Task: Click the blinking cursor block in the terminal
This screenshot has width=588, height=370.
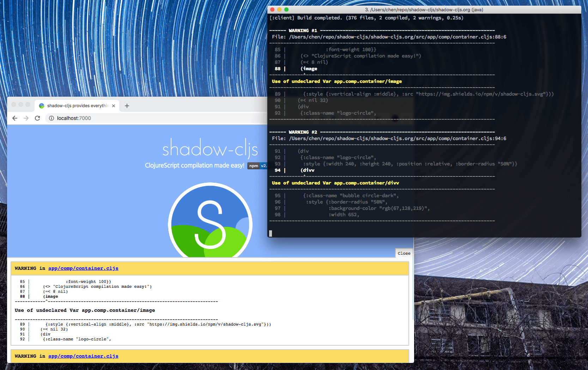Action: point(271,233)
